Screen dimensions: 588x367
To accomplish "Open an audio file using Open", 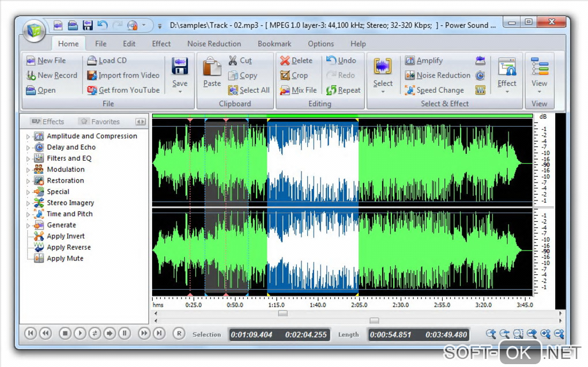I will point(40,90).
